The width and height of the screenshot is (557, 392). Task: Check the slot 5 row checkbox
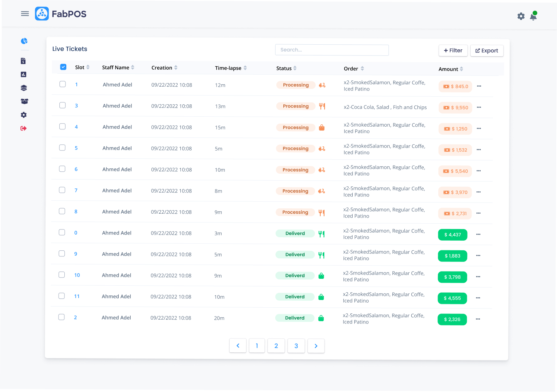coord(62,147)
